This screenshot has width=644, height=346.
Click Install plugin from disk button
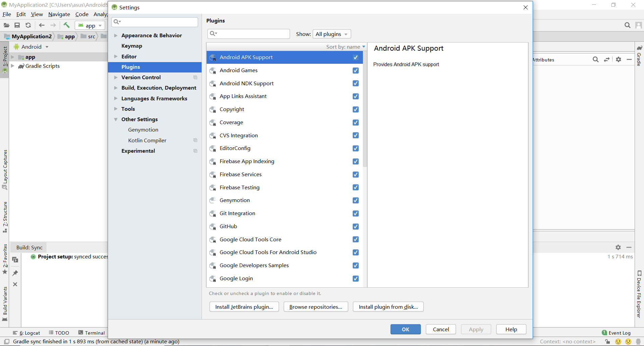click(x=388, y=307)
